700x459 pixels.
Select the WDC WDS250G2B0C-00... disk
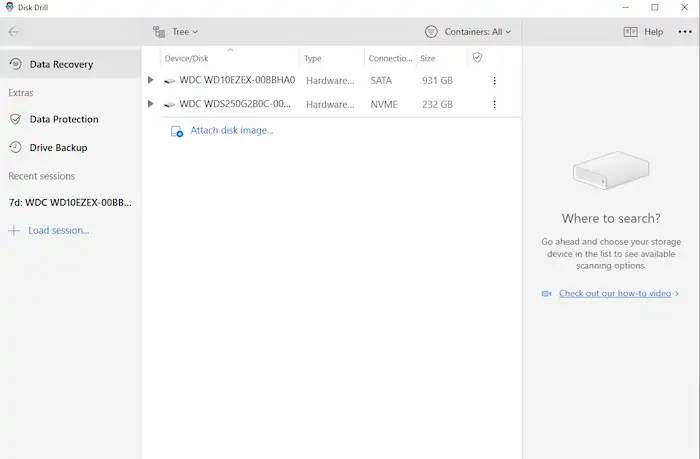tap(235, 104)
